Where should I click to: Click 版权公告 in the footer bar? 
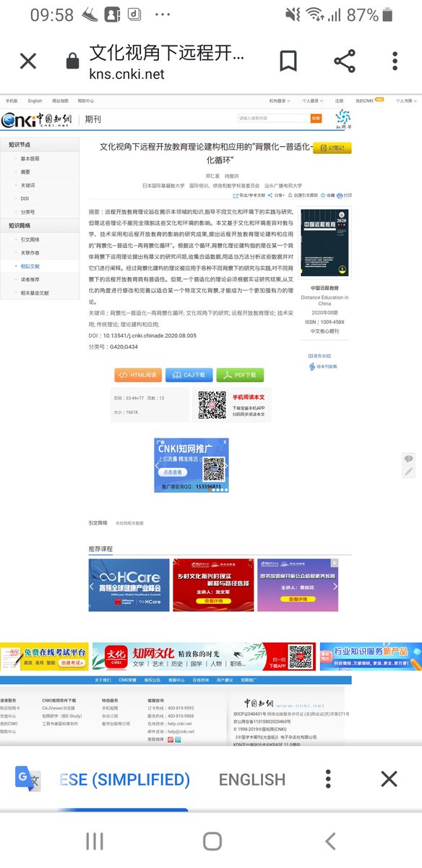[152, 681]
